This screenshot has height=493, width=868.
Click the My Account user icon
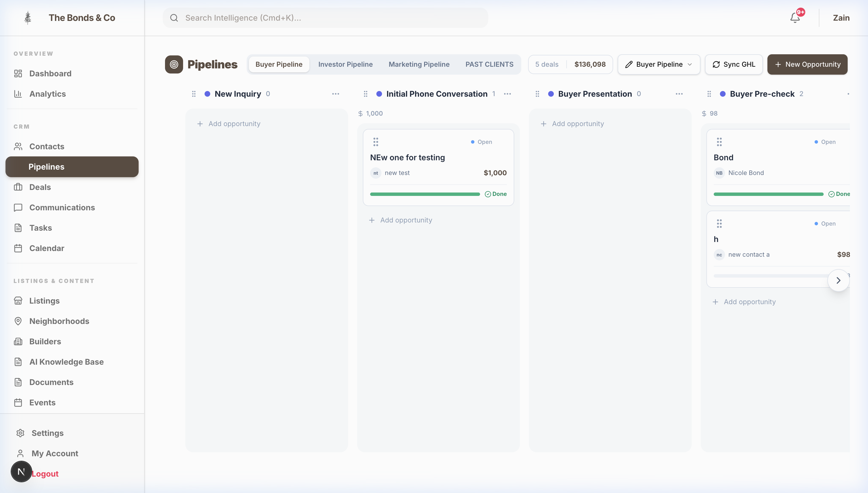(20, 453)
